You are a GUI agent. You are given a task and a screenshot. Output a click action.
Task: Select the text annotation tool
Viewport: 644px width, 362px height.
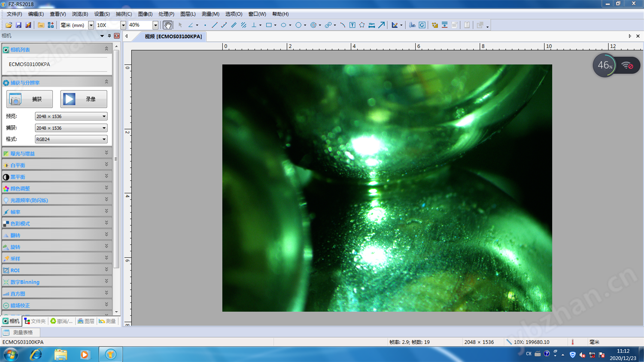[x=352, y=25]
